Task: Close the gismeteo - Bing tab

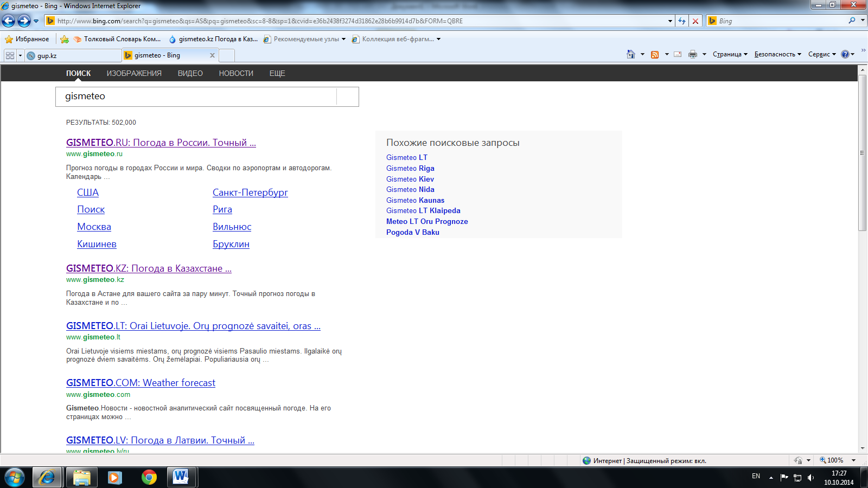Action: [212, 55]
